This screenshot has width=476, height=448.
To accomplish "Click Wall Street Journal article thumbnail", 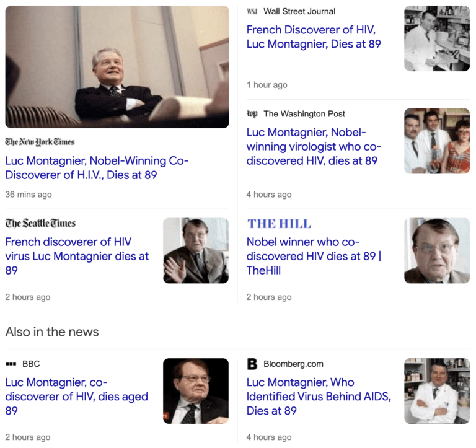I will [437, 38].
